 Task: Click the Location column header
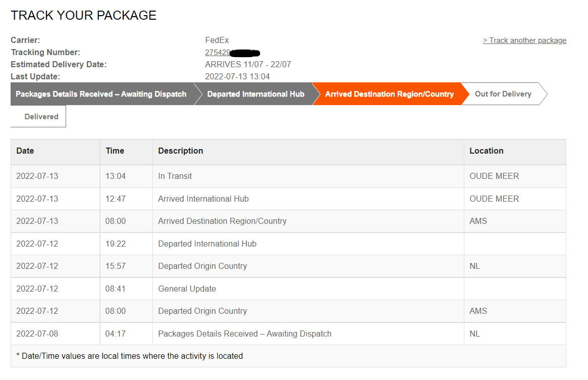(487, 151)
